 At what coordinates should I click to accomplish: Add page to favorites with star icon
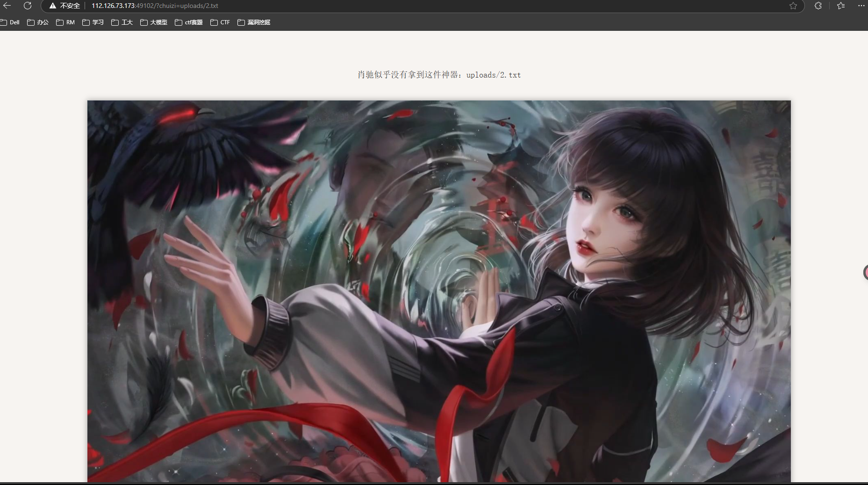pyautogui.click(x=793, y=6)
